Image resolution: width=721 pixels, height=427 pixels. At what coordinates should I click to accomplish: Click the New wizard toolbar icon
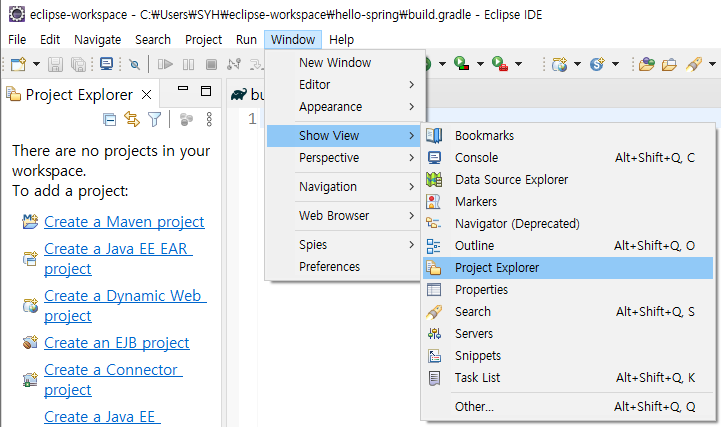[x=18, y=64]
